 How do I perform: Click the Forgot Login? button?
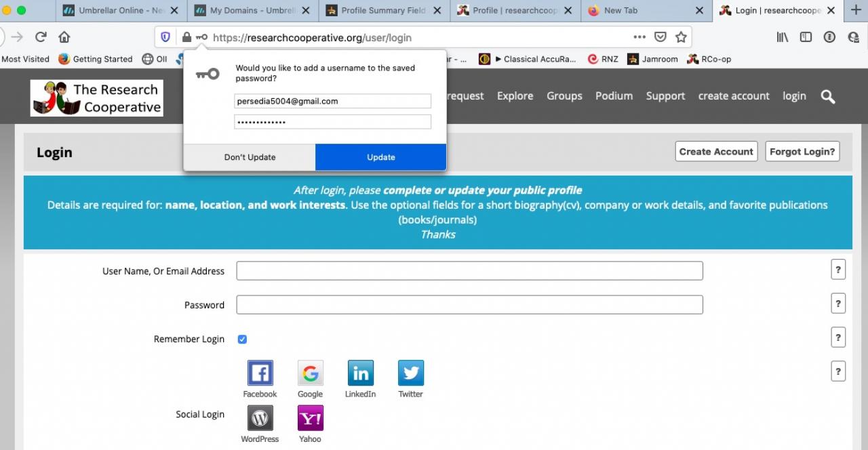coord(802,152)
